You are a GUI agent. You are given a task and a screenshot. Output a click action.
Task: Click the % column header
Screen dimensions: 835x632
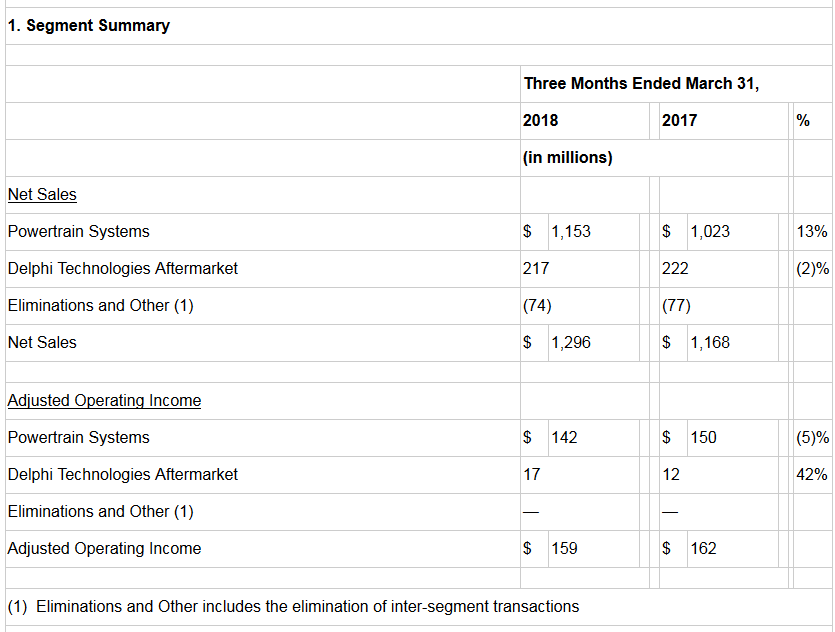click(803, 120)
